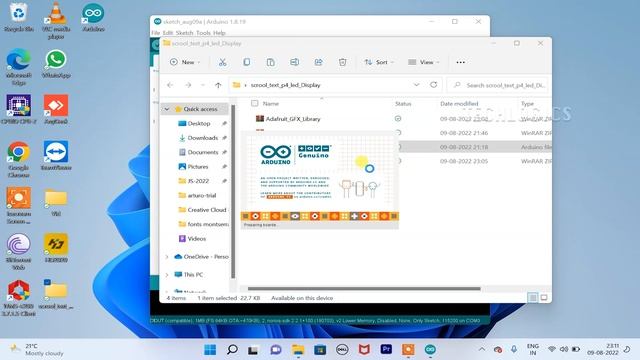The width and height of the screenshot is (640, 360).
Task: Open Premiere Pro from the taskbar
Action: [386, 349]
